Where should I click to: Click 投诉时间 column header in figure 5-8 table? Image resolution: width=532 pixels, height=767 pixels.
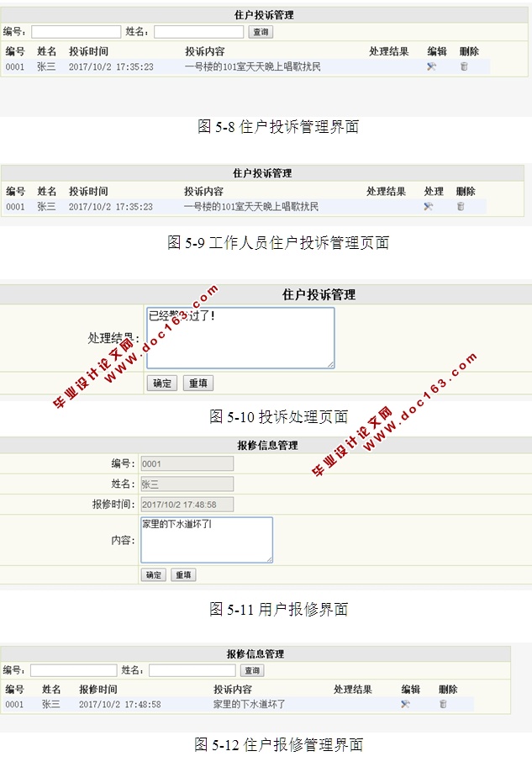click(x=88, y=51)
